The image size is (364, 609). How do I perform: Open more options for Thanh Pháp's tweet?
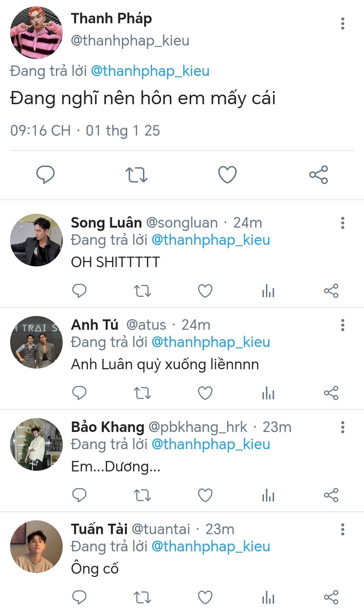(343, 24)
